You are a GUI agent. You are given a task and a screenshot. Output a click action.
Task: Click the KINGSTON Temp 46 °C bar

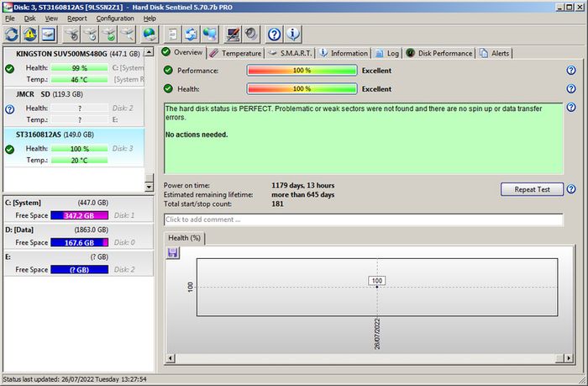click(80, 80)
